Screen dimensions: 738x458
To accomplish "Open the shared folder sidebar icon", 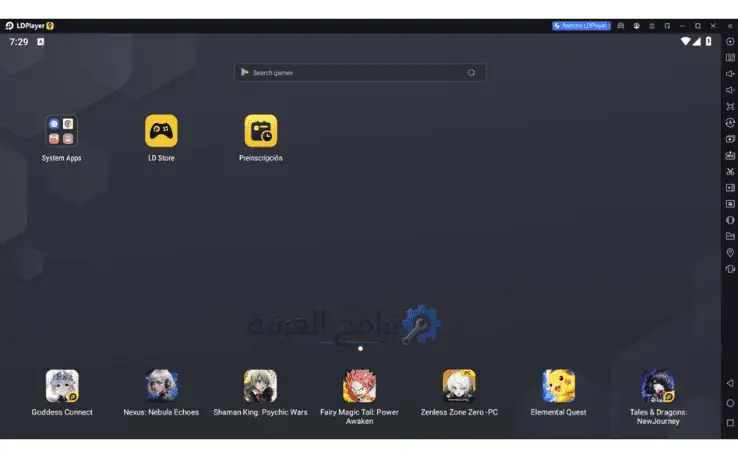I will tap(730, 236).
